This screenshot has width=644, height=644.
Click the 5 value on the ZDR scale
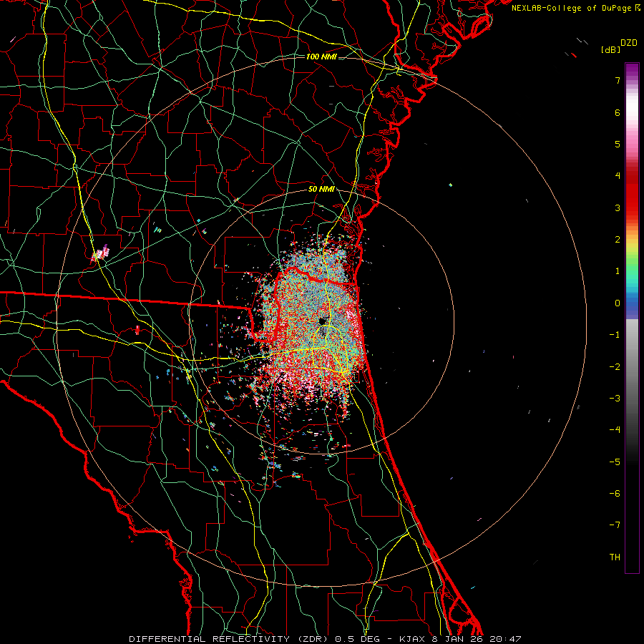click(618, 144)
